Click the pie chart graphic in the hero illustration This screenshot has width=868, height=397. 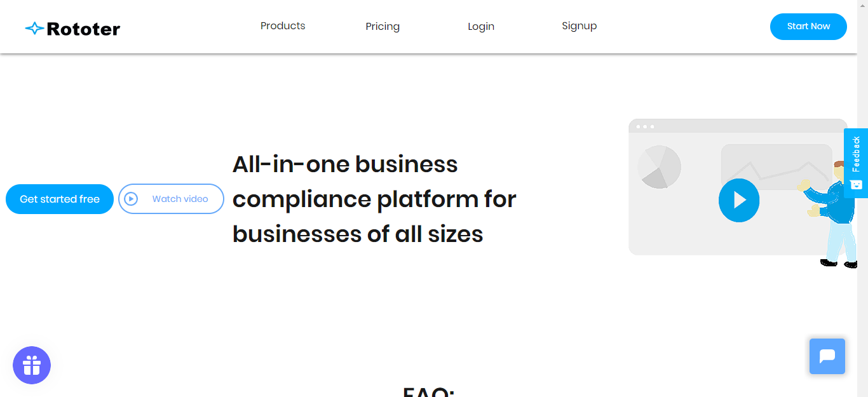click(659, 166)
